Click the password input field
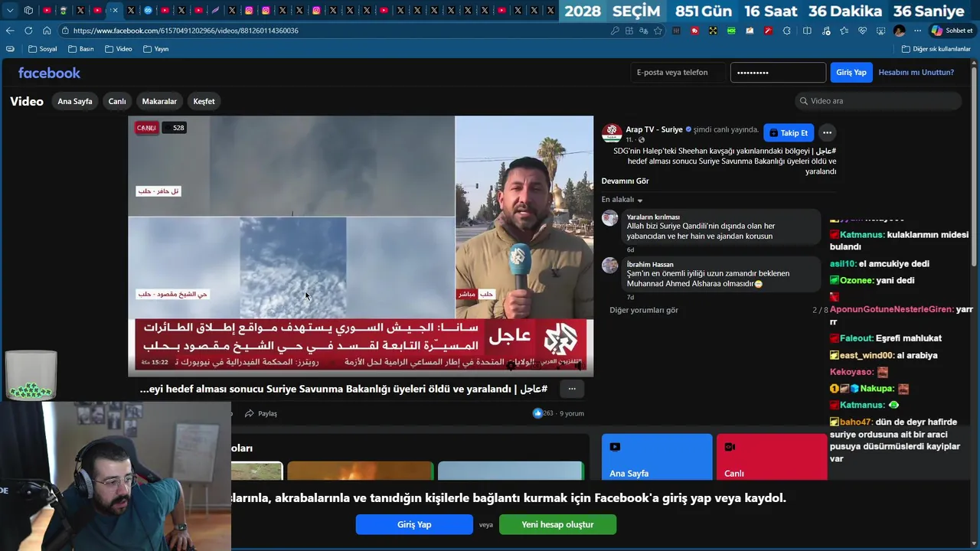The width and height of the screenshot is (980, 551). pyautogui.click(x=778, y=73)
